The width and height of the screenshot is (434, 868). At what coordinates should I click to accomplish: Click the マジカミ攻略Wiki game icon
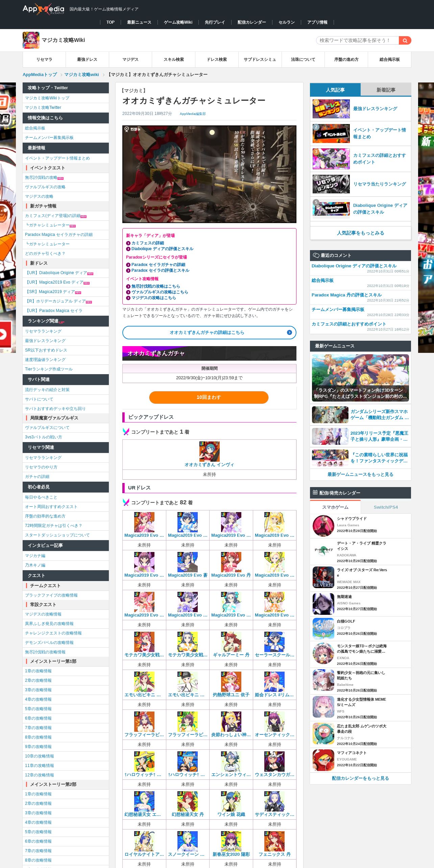pyautogui.click(x=31, y=40)
